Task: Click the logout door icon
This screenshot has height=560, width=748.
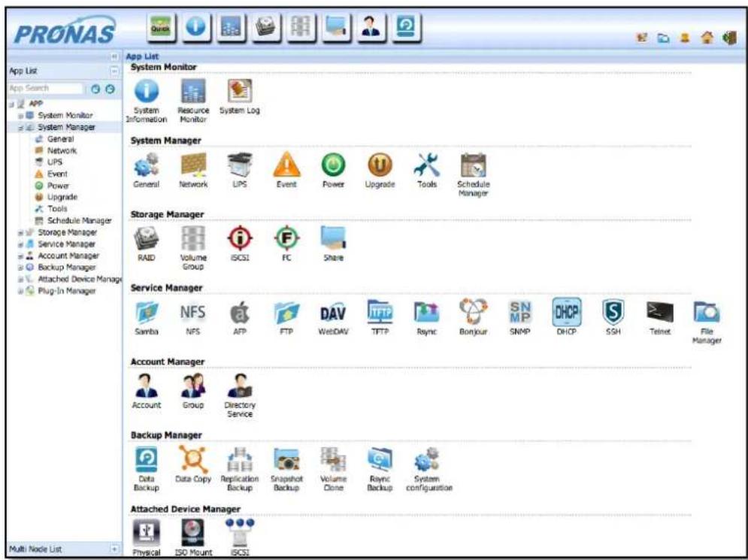Action: (729, 38)
